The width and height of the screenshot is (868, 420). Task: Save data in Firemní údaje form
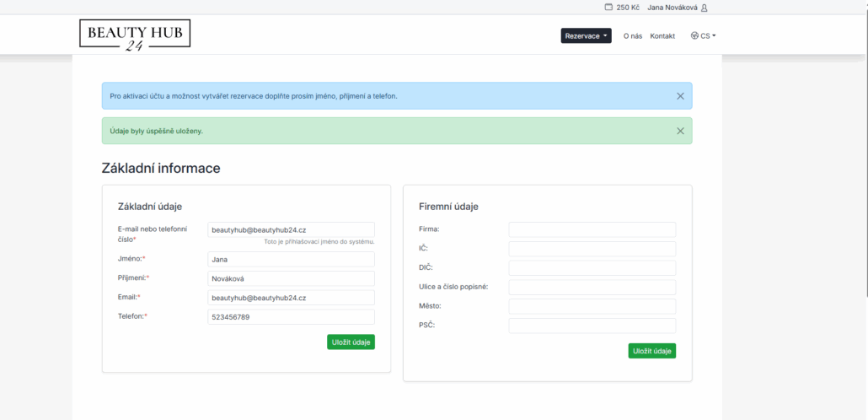651,351
